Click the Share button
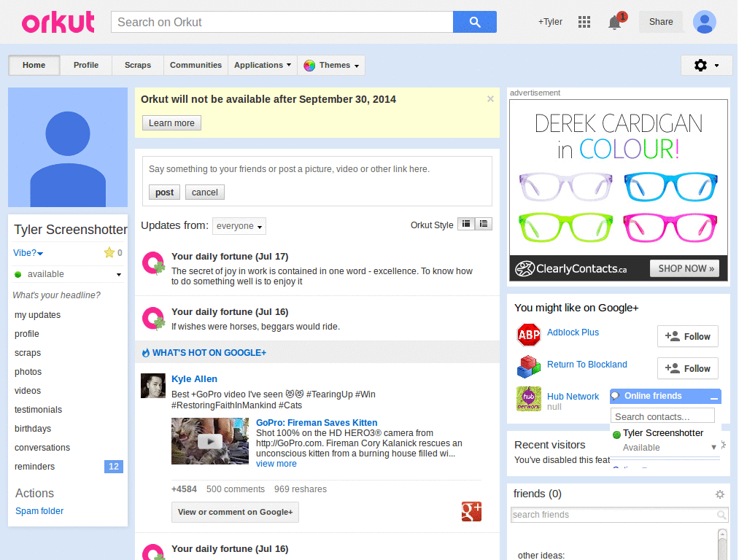The image size is (747, 560). tap(661, 22)
